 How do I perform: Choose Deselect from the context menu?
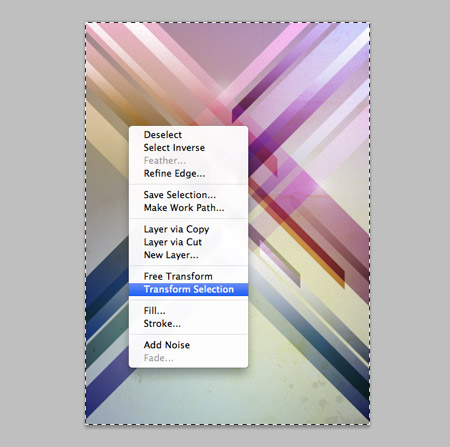tap(188, 135)
